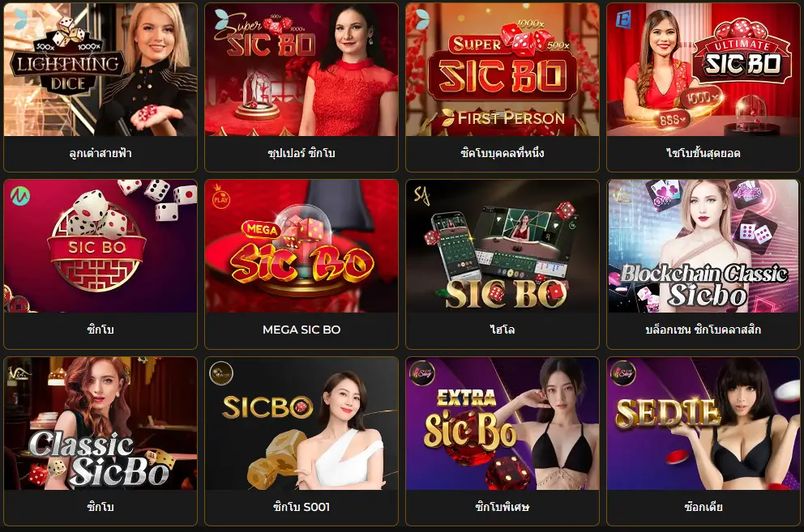Click the ลูกเต๋าสายฟ้า game title
Image resolution: width=804 pixels, height=532 pixels.
point(100,153)
